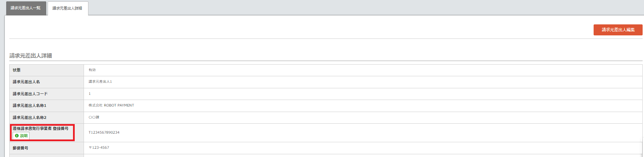Image resolution: width=644 pixels, height=157 pixels.
Task: Click the 請求元差出人名称2 label
Action: pos(29,117)
